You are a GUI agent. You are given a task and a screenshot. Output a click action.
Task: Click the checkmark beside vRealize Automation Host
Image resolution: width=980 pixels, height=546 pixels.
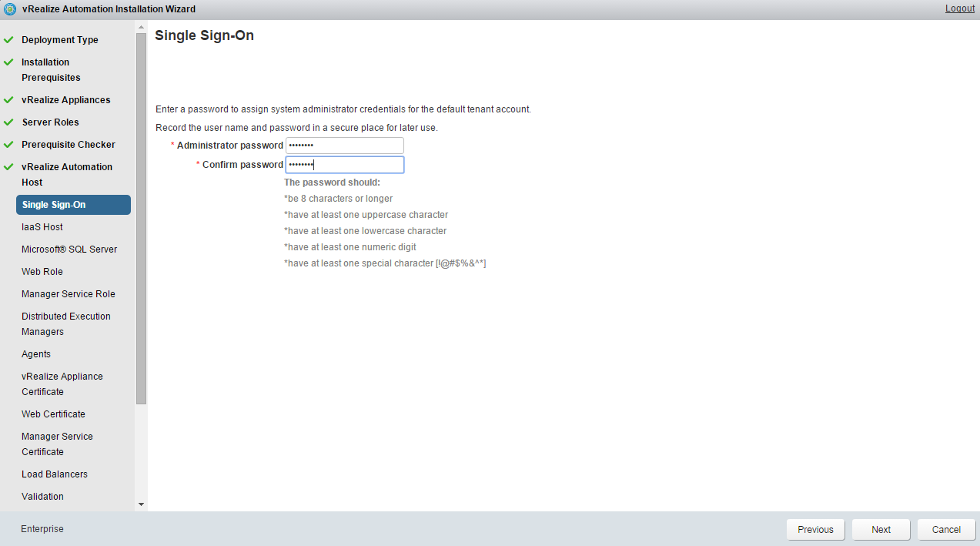(8, 166)
